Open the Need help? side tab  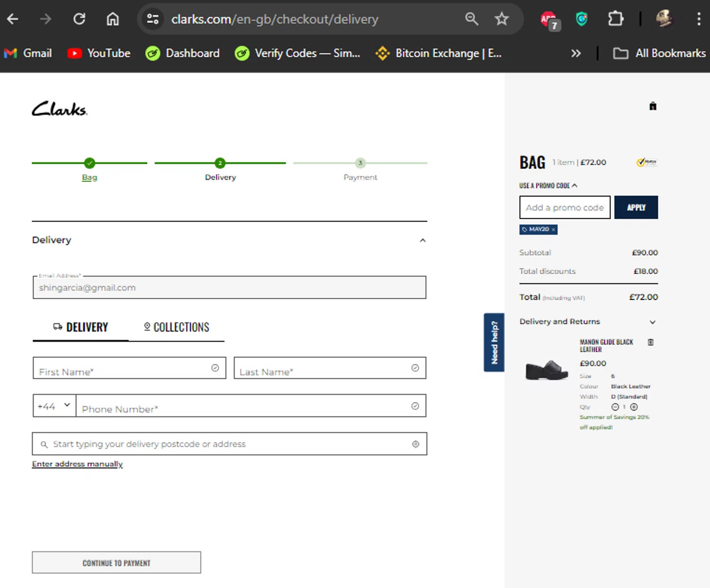point(494,342)
